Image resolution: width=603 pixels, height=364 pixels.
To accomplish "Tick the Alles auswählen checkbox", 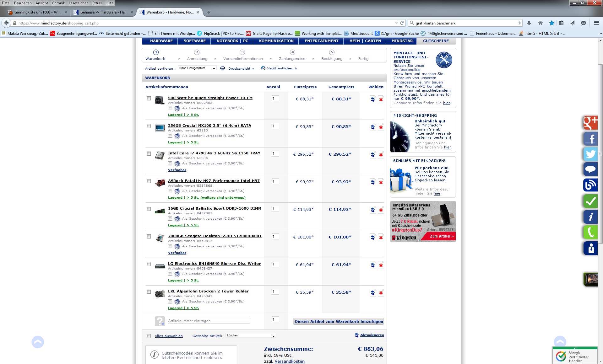I will (149, 336).
